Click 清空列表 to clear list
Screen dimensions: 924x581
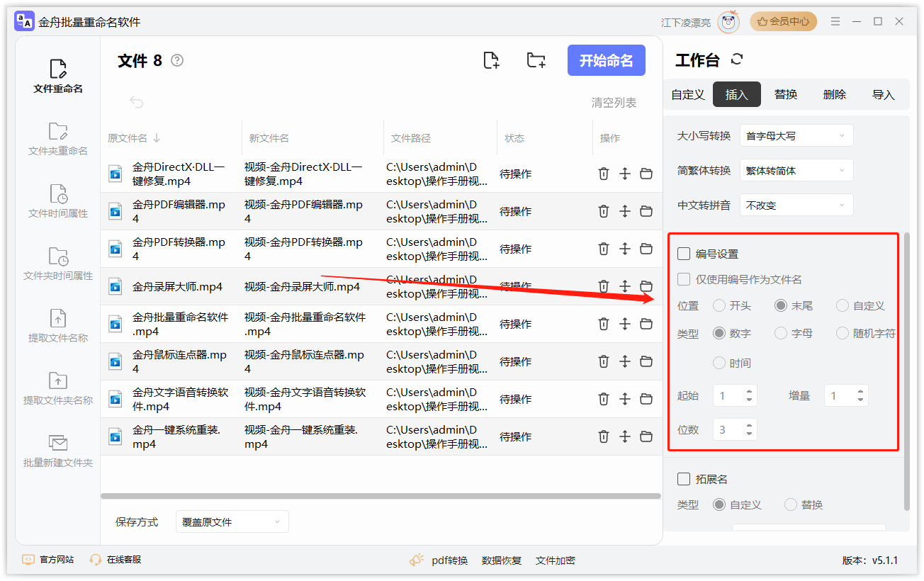614,103
